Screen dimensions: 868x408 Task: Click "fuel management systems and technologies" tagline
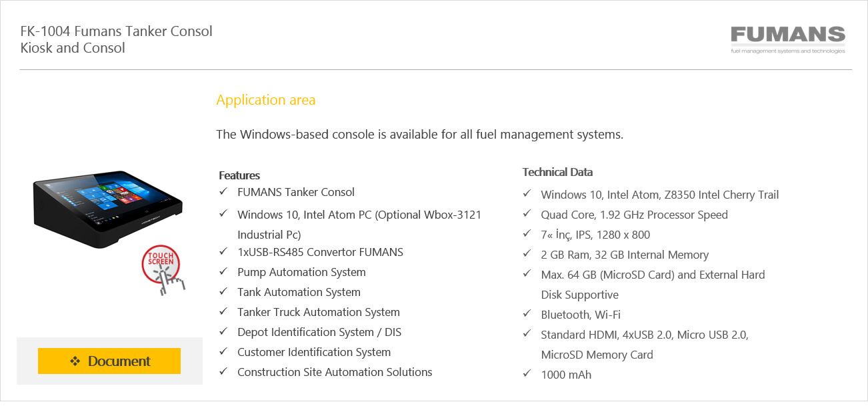(x=788, y=51)
